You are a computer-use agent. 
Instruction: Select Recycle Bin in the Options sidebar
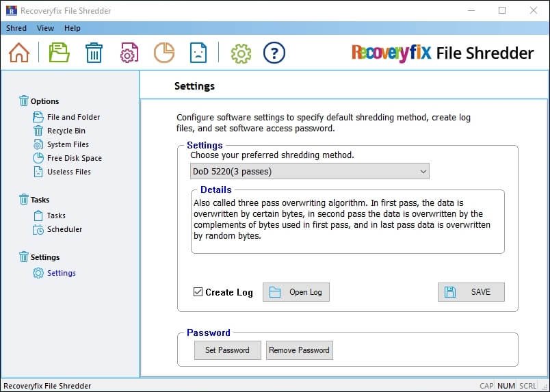click(x=66, y=131)
